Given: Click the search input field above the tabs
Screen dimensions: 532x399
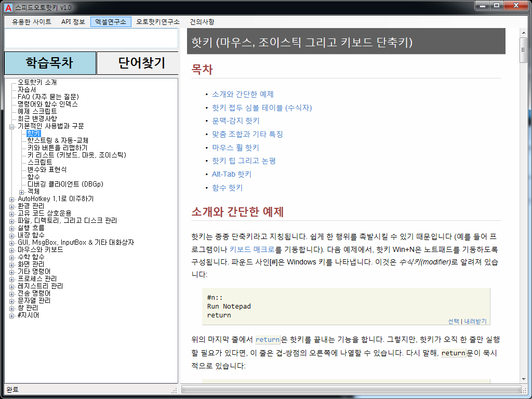Looking at the screenshot, I should coord(91,38).
